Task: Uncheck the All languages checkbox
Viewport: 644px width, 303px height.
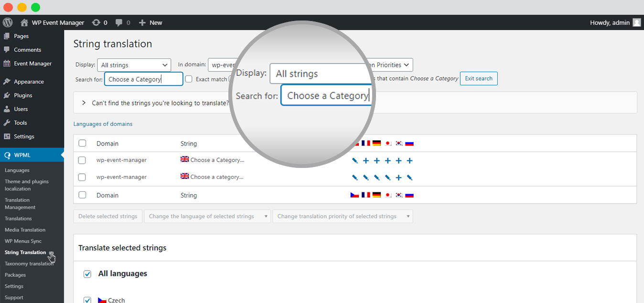Action: tap(87, 274)
